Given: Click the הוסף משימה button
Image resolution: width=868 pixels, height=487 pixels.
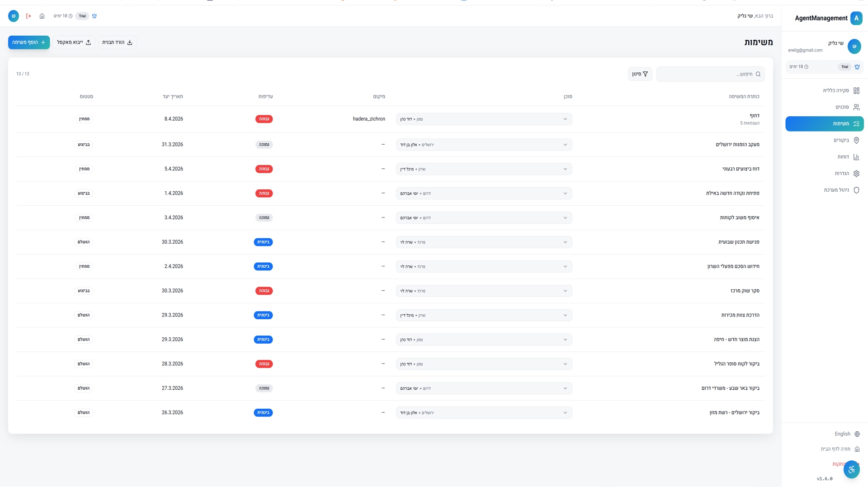Looking at the screenshot, I should [29, 43].
